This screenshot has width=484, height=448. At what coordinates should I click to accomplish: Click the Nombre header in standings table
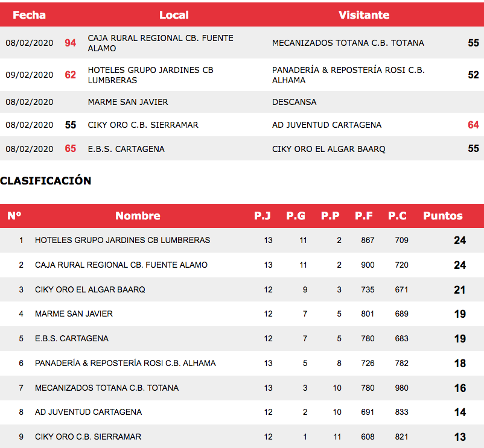tap(138, 216)
